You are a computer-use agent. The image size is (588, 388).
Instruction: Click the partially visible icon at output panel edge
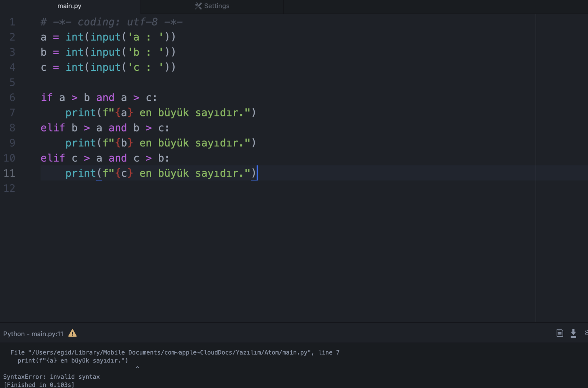(586, 333)
